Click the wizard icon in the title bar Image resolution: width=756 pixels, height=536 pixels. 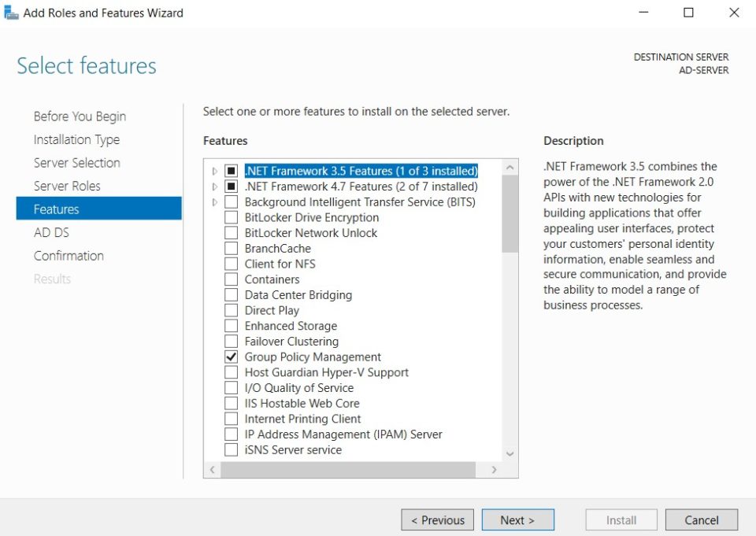[x=11, y=12]
